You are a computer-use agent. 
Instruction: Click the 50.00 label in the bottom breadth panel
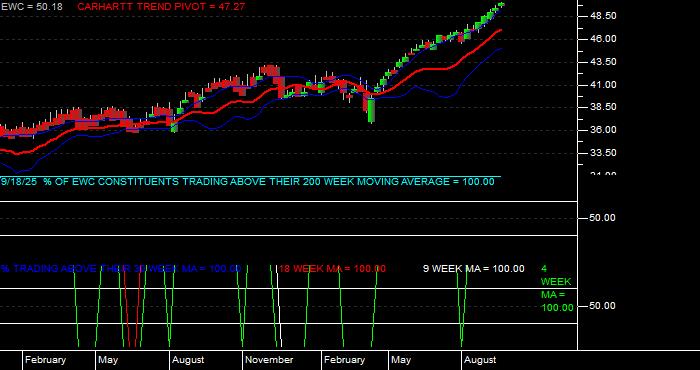coord(603,306)
